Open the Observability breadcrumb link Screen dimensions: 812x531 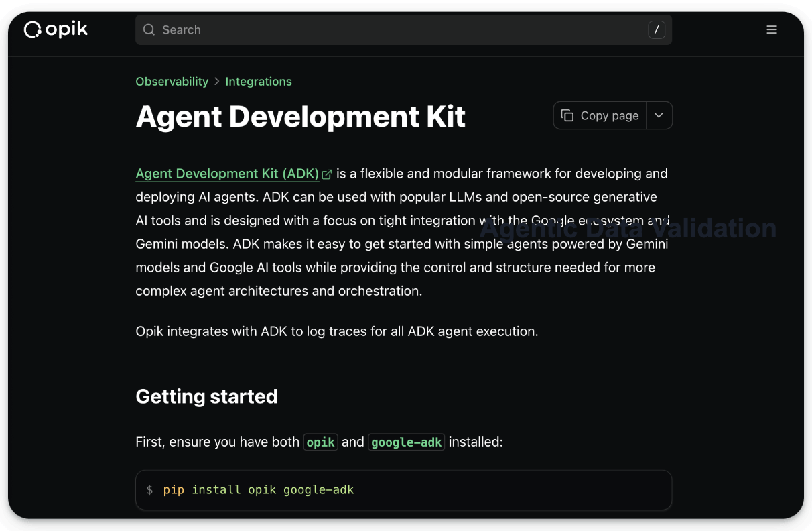pyautogui.click(x=172, y=82)
